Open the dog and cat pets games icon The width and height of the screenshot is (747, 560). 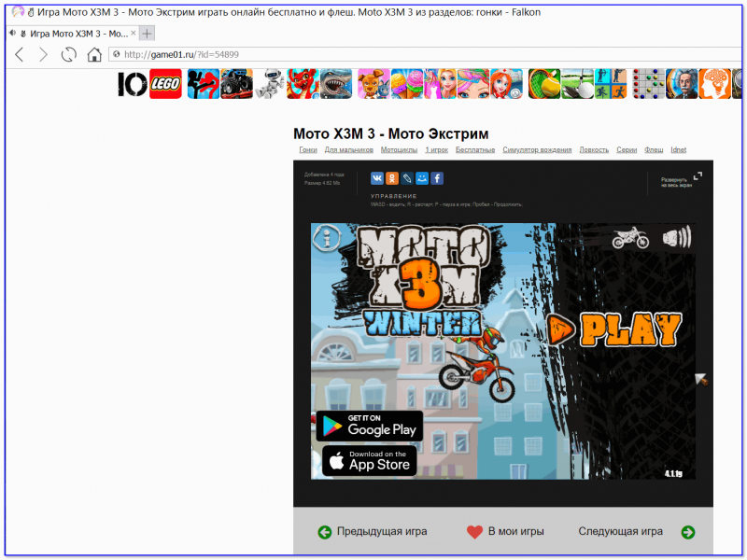[x=373, y=84]
